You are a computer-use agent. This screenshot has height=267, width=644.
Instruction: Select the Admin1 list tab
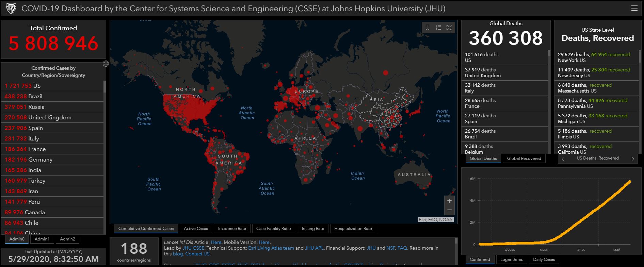click(42, 239)
